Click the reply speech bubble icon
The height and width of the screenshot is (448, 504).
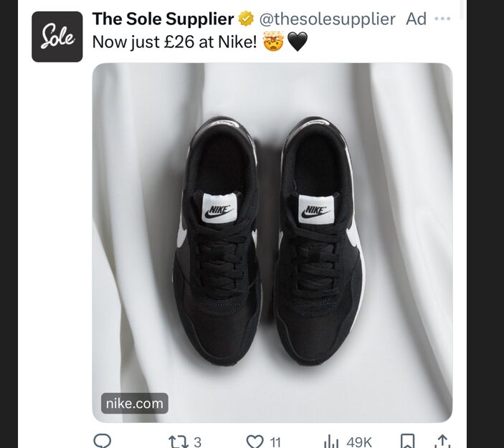click(x=103, y=442)
